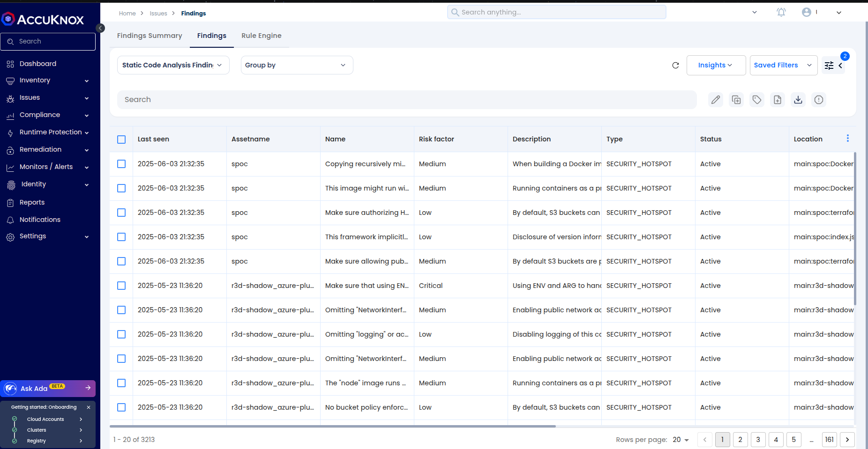The width and height of the screenshot is (868, 449).
Task: Open the Identity sidebar menu
Action: (x=48, y=184)
